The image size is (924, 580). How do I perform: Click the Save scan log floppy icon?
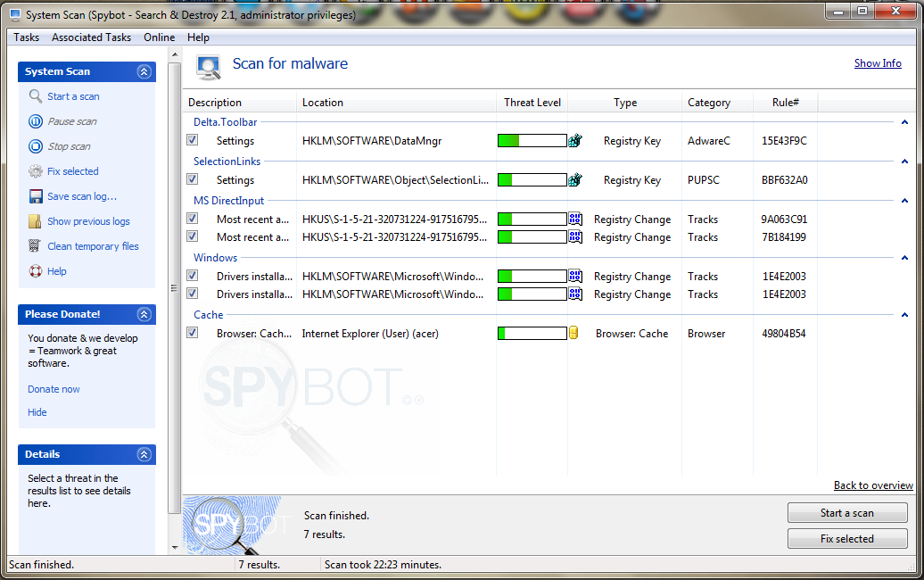click(x=36, y=196)
